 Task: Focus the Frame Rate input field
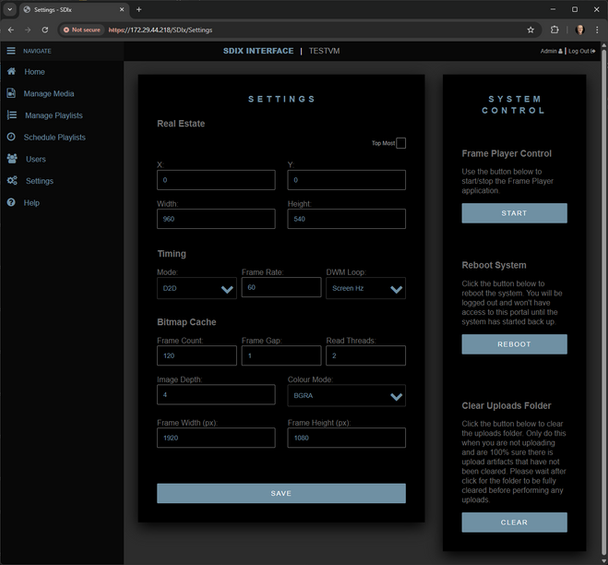pyautogui.click(x=281, y=287)
